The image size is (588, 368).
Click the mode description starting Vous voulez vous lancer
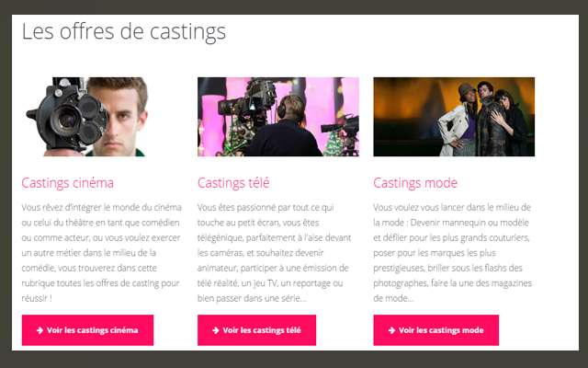click(452, 253)
